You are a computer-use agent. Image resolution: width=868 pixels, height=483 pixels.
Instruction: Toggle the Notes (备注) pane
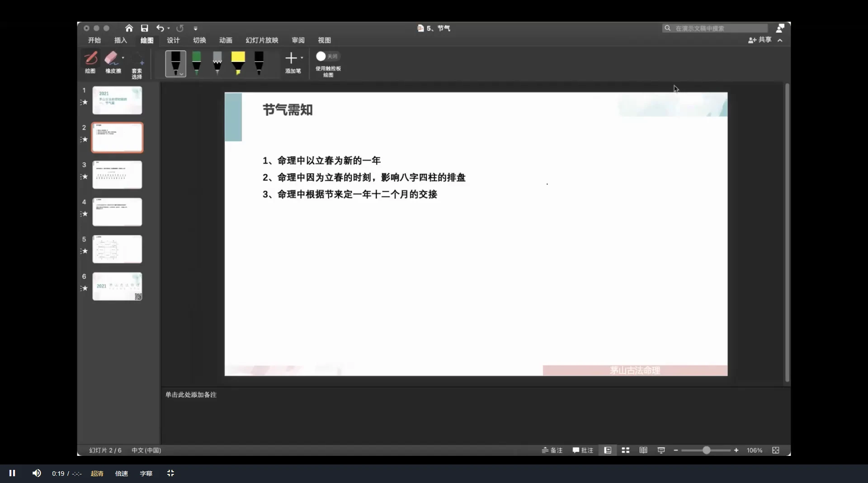552,450
